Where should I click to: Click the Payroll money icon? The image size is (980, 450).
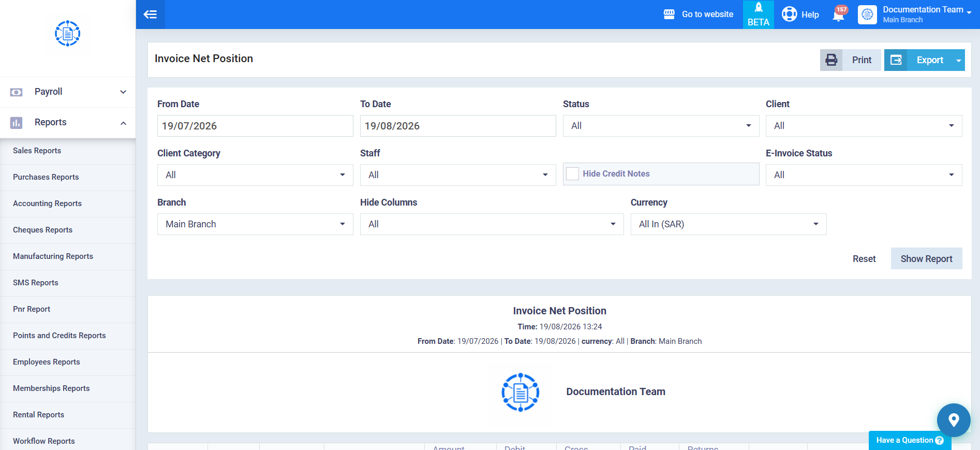[x=16, y=92]
